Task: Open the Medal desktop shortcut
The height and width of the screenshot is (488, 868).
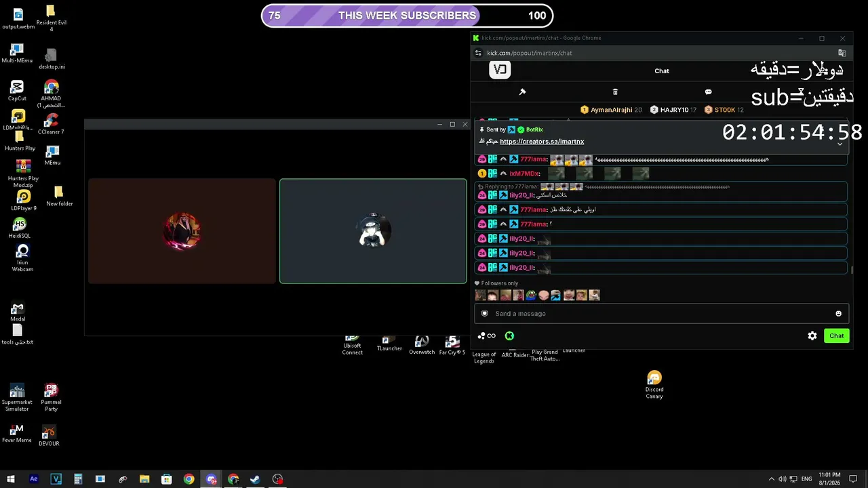Action: [18, 311]
